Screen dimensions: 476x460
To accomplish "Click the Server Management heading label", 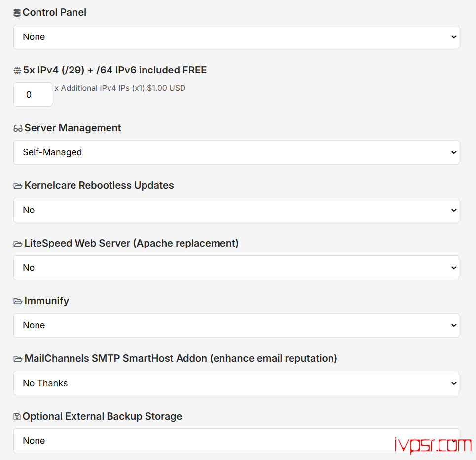I will 73,128.
